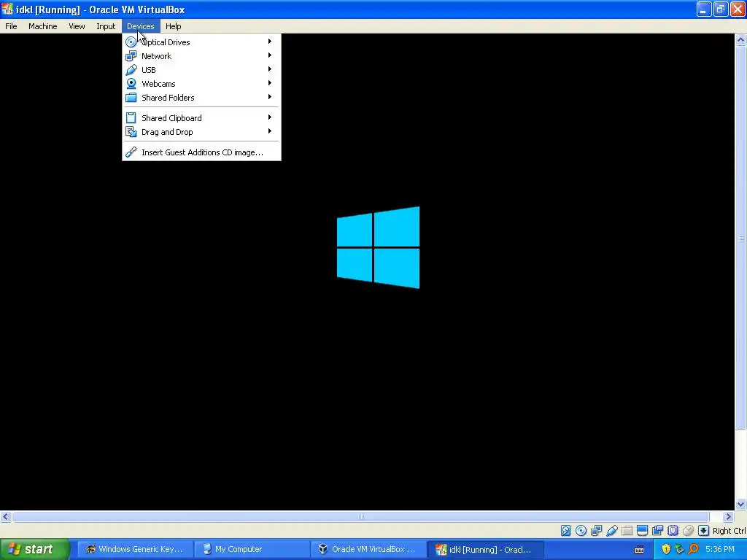
Task: Click the safely remove hardware tray icon
Action: 679,549
